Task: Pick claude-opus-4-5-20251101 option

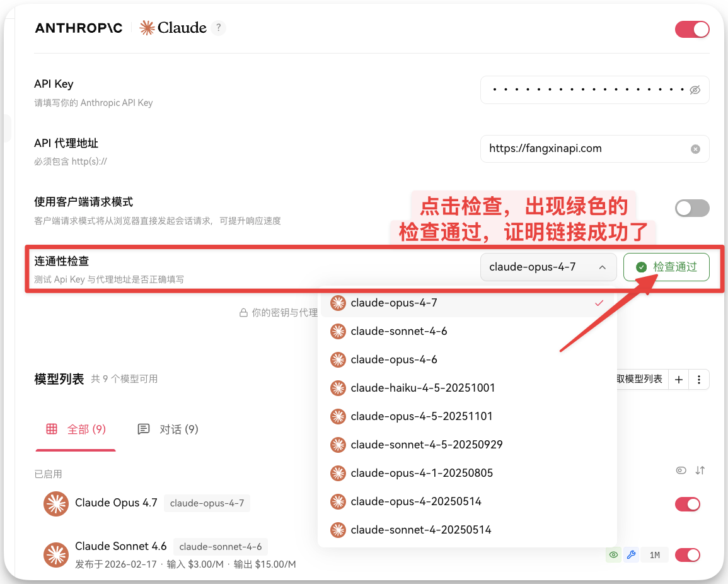Action: tap(467, 416)
